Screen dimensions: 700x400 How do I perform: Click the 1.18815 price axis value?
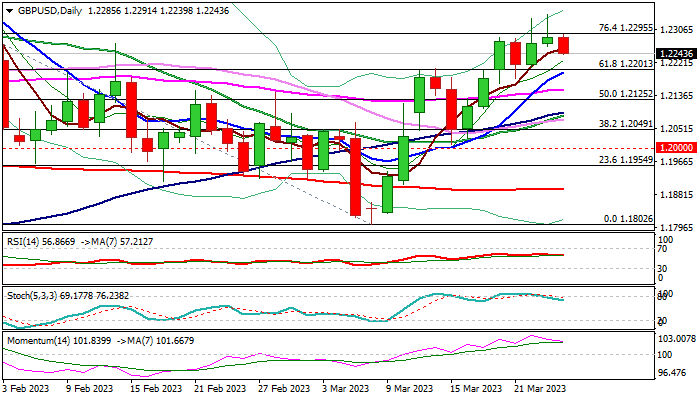tap(676, 195)
